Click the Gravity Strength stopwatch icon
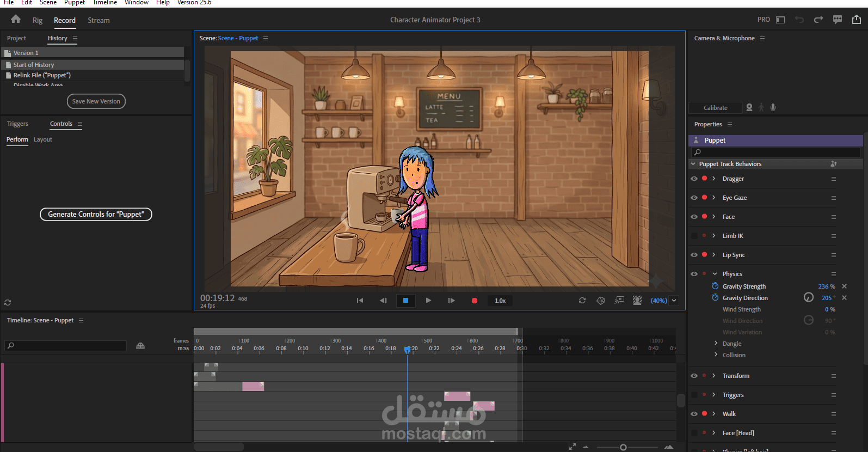The height and width of the screenshot is (452, 868). [x=715, y=286]
